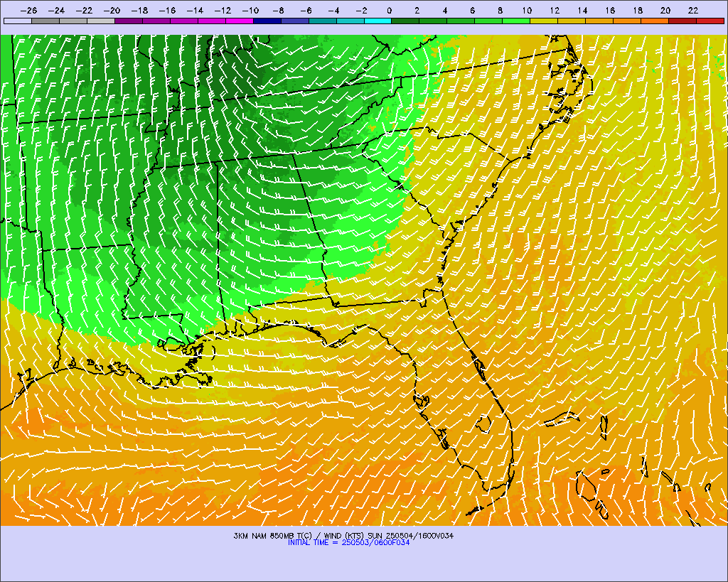Click the "0" legend value

[389, 10]
